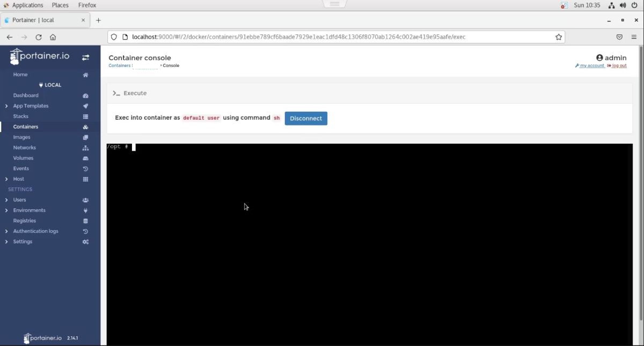
Task: Click the Stacks list icon
Action: pos(85,116)
